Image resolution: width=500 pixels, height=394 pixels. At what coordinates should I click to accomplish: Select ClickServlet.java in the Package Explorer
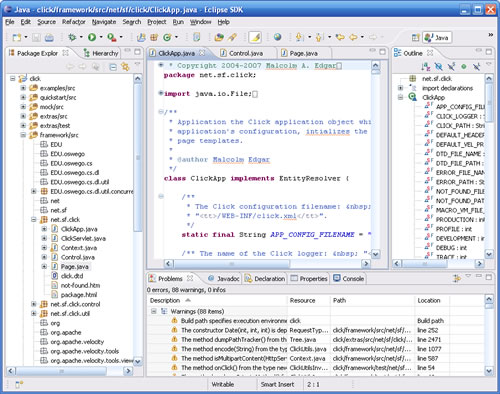click(x=83, y=239)
